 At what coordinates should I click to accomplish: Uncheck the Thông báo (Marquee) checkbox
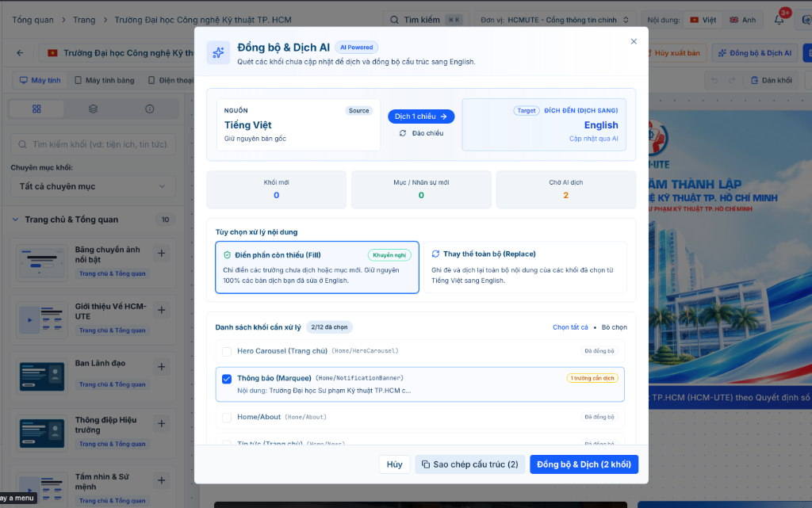tap(227, 379)
